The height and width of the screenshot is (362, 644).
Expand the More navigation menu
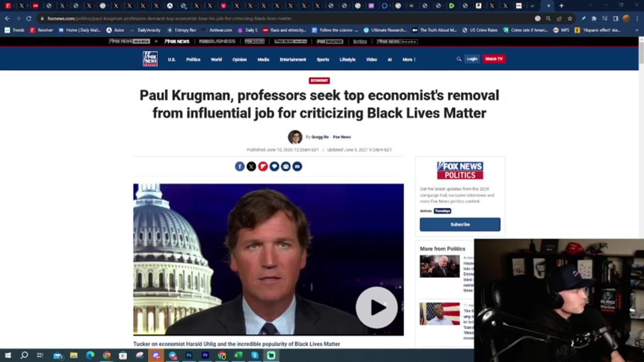point(409,59)
